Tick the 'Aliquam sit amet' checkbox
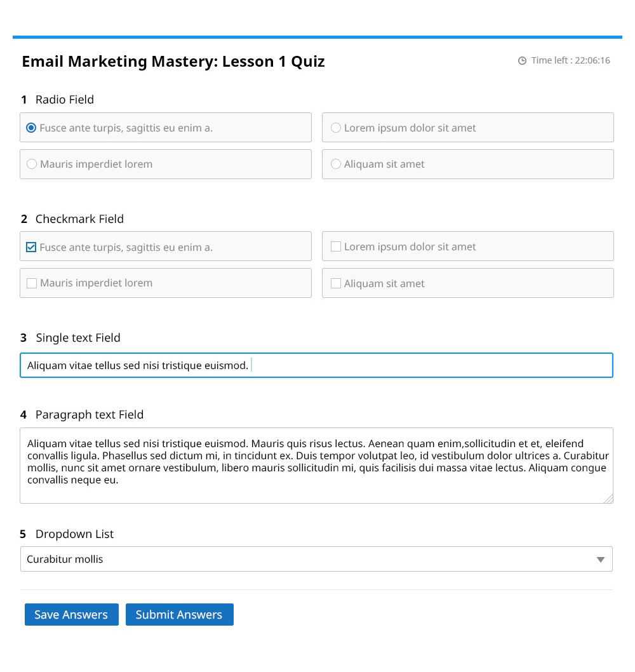Viewport: 635px width, 672px height. 336,283
